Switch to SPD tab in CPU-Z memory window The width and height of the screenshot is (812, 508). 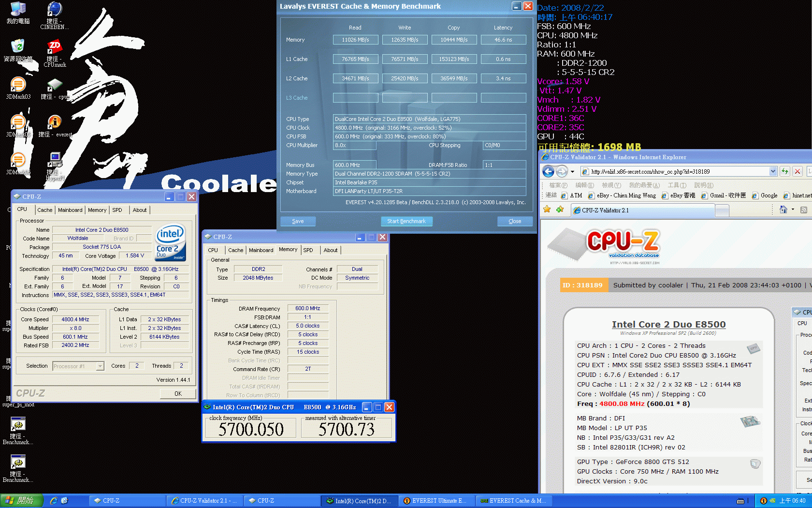tap(308, 250)
